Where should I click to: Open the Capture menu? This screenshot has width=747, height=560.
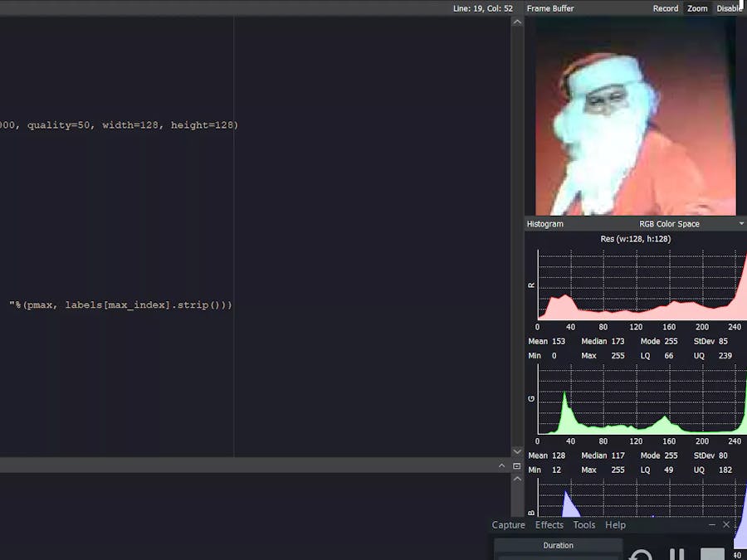508,524
